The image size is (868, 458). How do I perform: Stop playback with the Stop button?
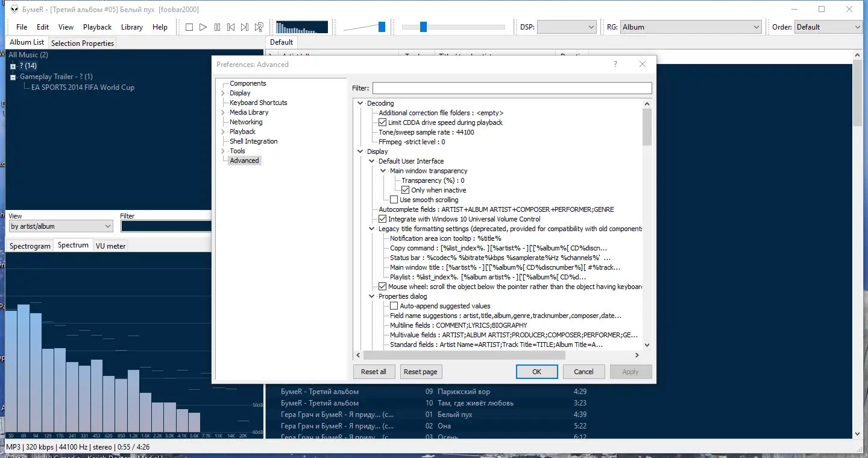coord(189,27)
